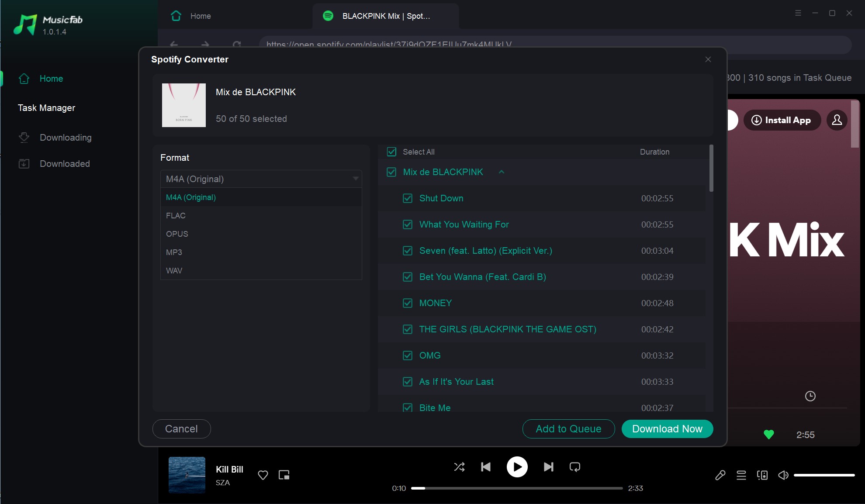
Task: Open connect to a device icon
Action: pyautogui.click(x=762, y=475)
